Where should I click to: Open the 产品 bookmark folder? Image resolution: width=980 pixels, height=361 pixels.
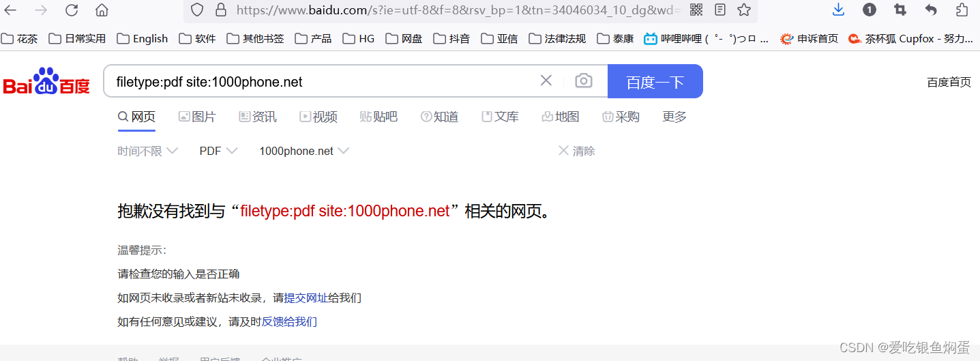pos(313,38)
